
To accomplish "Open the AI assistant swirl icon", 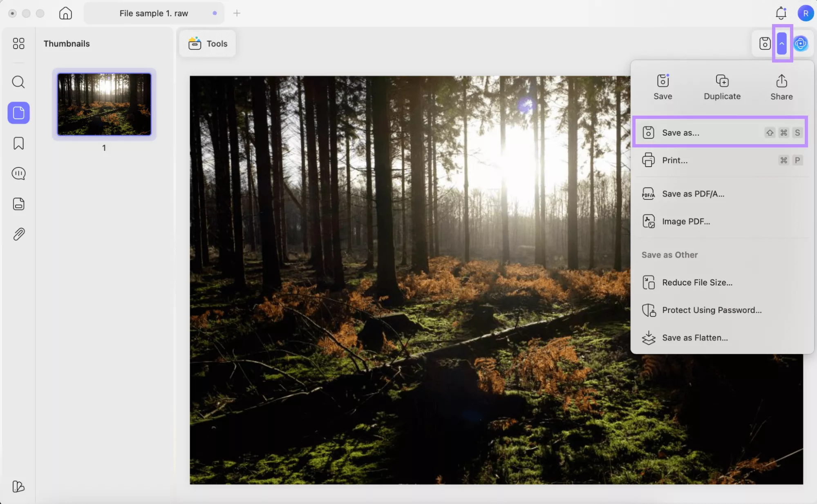I will pyautogui.click(x=801, y=43).
